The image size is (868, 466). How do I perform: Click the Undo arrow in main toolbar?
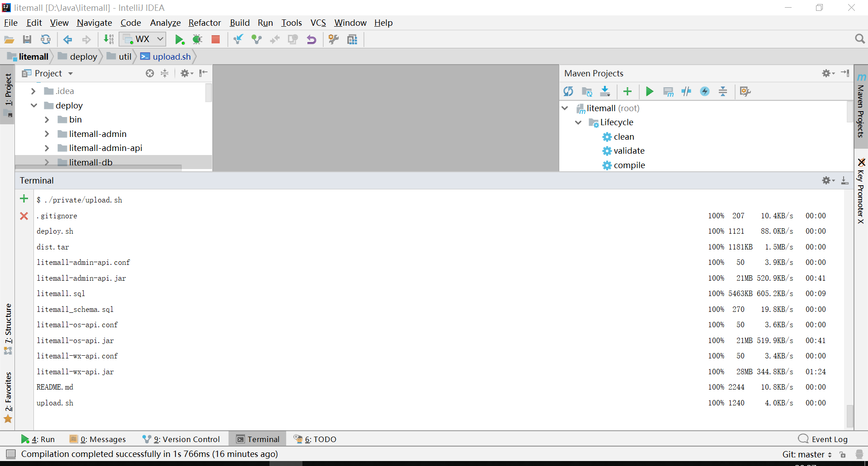pyautogui.click(x=311, y=40)
